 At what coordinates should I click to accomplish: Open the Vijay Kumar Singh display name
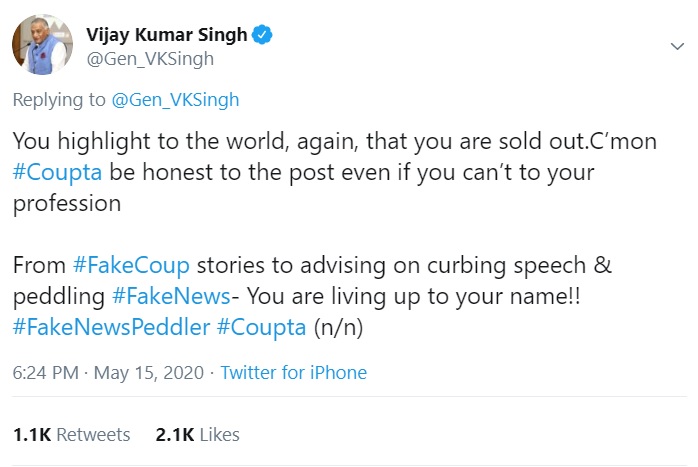(167, 36)
